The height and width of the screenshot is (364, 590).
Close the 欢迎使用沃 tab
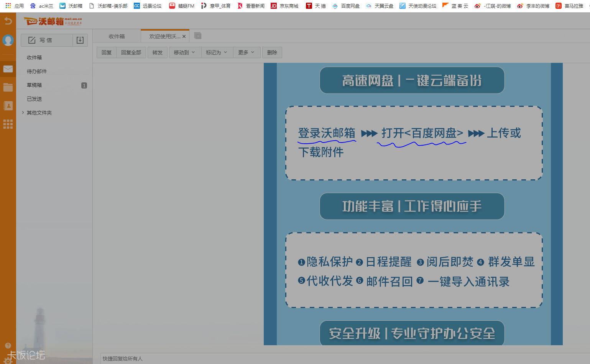(184, 36)
